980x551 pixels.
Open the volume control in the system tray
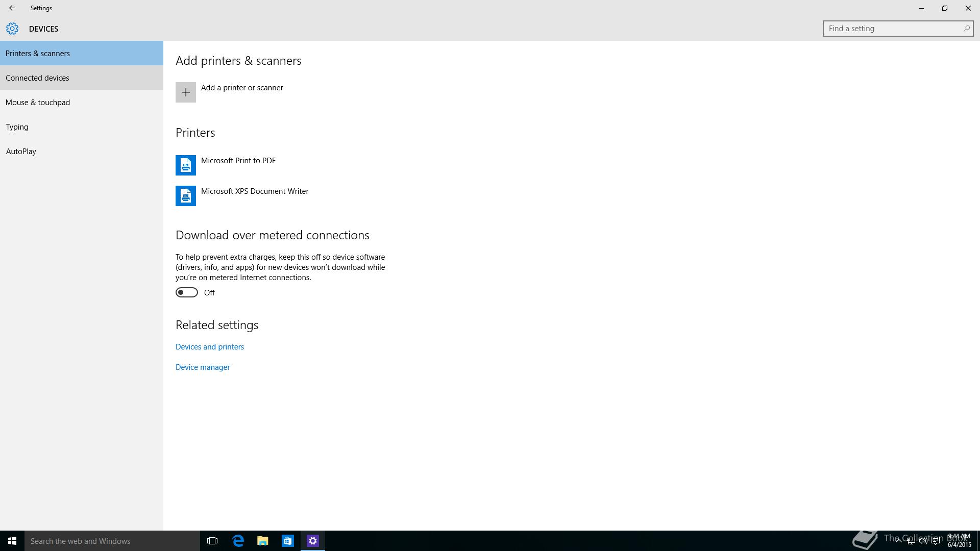click(923, 541)
